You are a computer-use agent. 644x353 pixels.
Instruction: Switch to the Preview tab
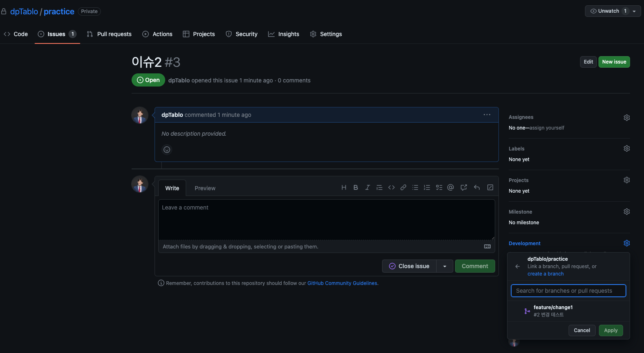pyautogui.click(x=205, y=188)
